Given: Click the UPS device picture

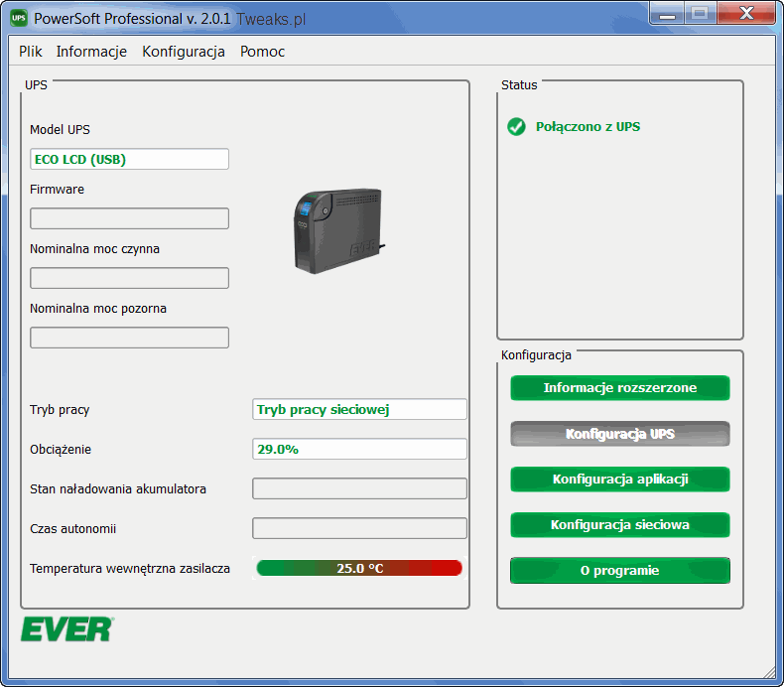Looking at the screenshot, I should [338, 230].
